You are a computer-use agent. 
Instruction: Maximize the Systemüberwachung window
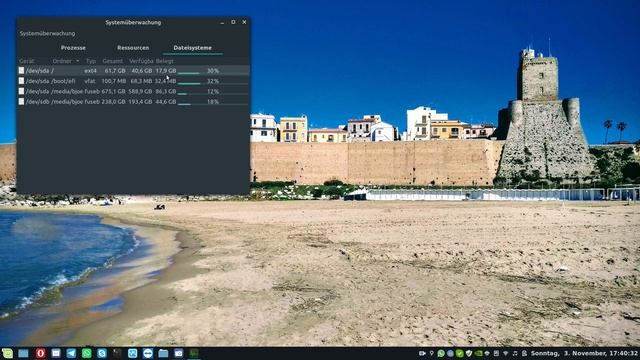click(233, 22)
